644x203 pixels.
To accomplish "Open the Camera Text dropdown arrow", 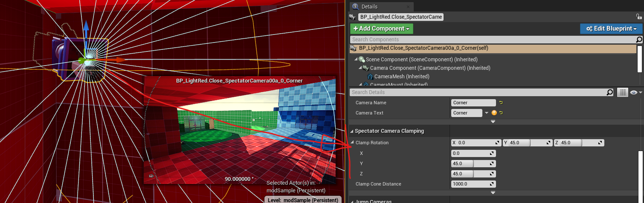I will point(486,113).
